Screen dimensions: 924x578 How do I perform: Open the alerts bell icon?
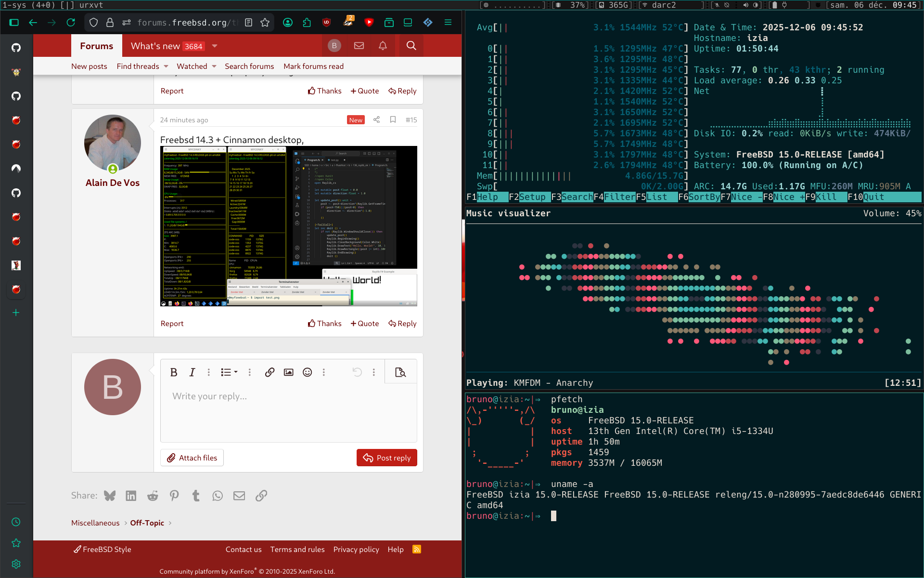383,46
